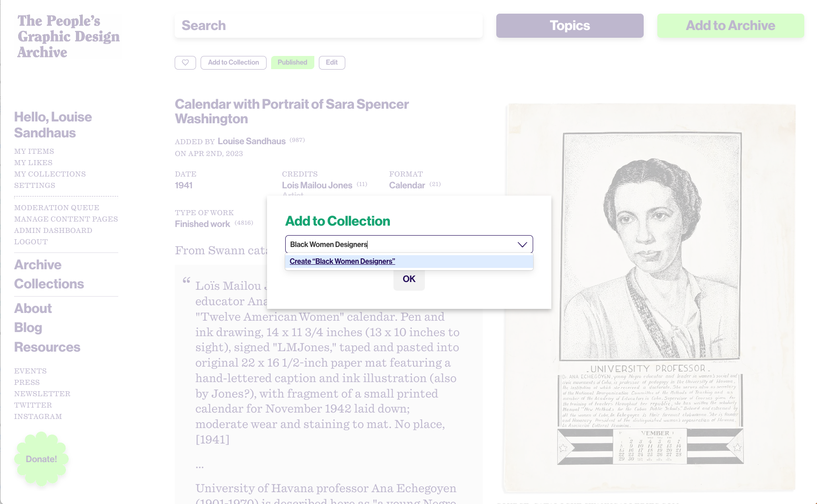The height and width of the screenshot is (504, 817).
Task: Click the green Donate flower badge
Action: pos(41,459)
